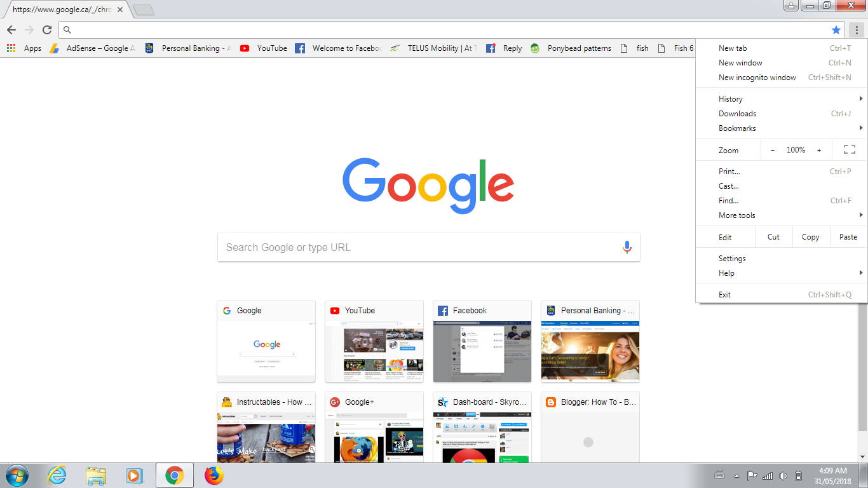Open the Welcome to Facebook bookmark
The width and height of the screenshot is (868, 488).
tap(338, 48)
